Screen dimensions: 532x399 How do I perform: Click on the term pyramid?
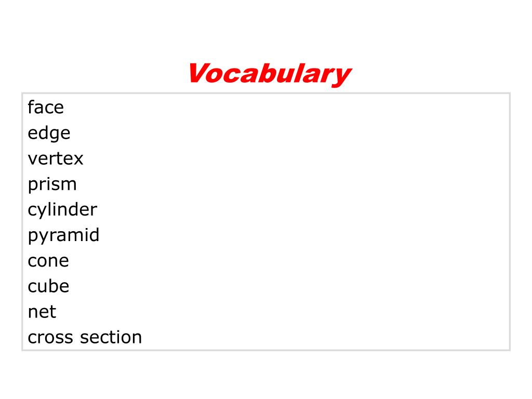[x=64, y=236]
